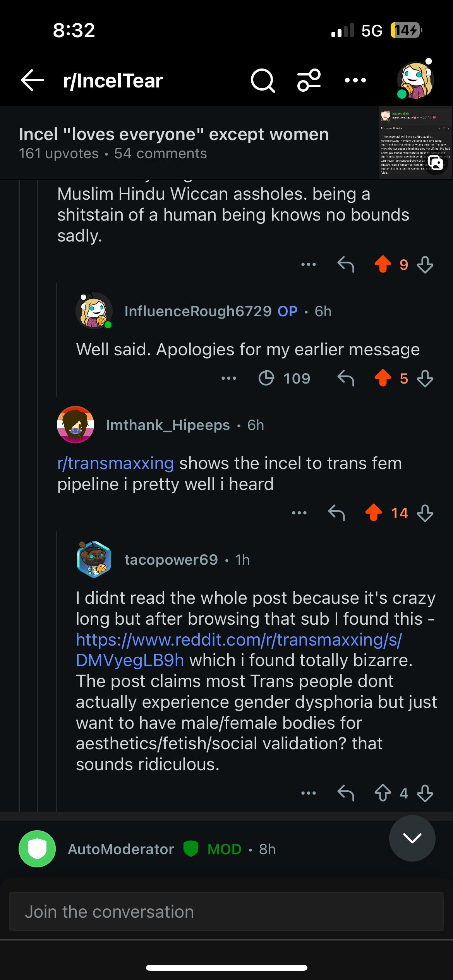The height and width of the screenshot is (980, 453).
Task: Upvote tacopower69's comment
Action: click(383, 793)
